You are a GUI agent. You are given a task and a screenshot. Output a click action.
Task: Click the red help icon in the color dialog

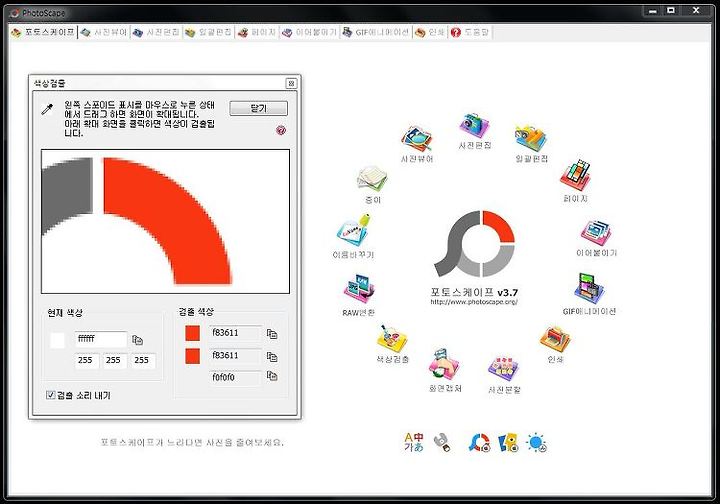(x=281, y=130)
